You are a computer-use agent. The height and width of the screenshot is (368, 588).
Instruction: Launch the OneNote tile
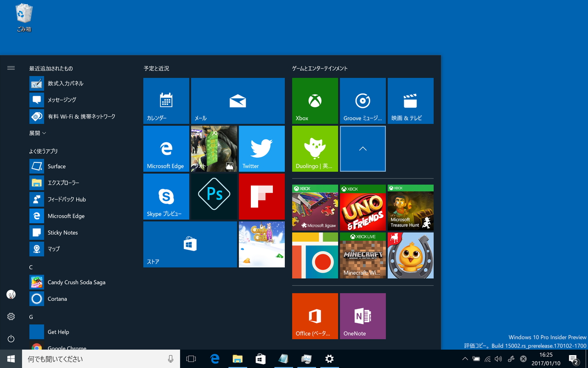click(x=363, y=316)
